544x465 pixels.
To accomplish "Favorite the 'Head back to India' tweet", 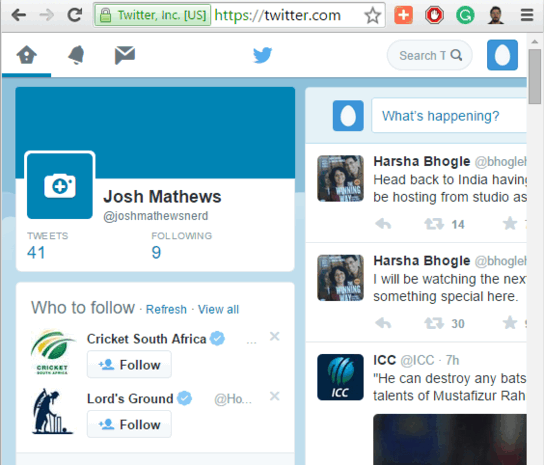I will (x=510, y=223).
